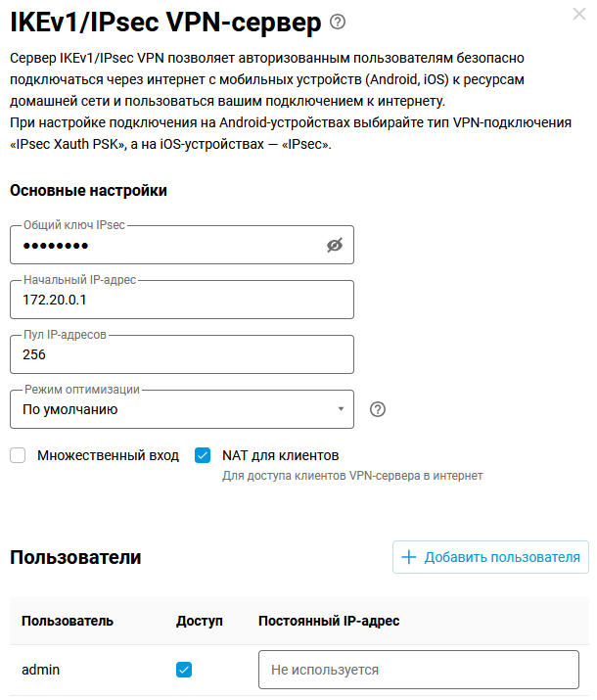This screenshot has height=700, width=597.
Task: Close the VPN server settings panel
Action: pos(578,13)
